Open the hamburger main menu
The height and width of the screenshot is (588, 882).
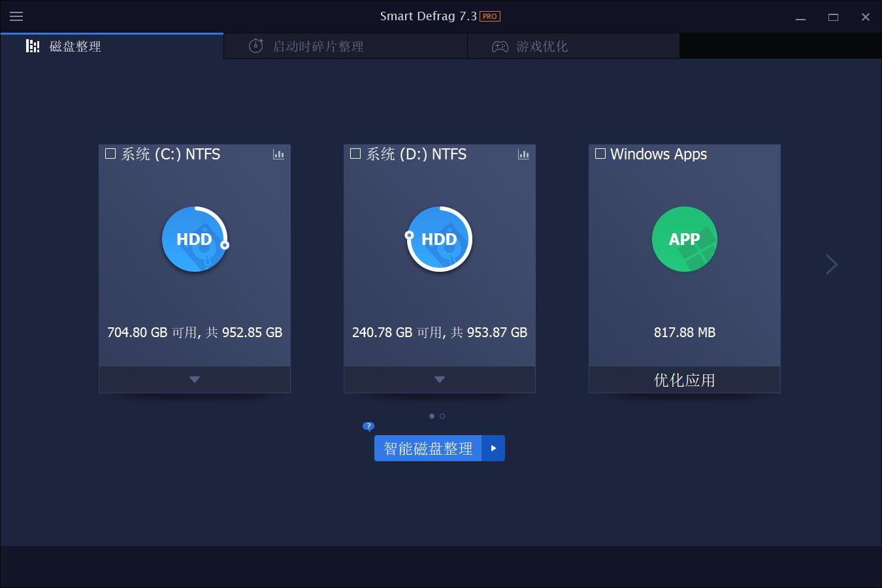pos(16,16)
